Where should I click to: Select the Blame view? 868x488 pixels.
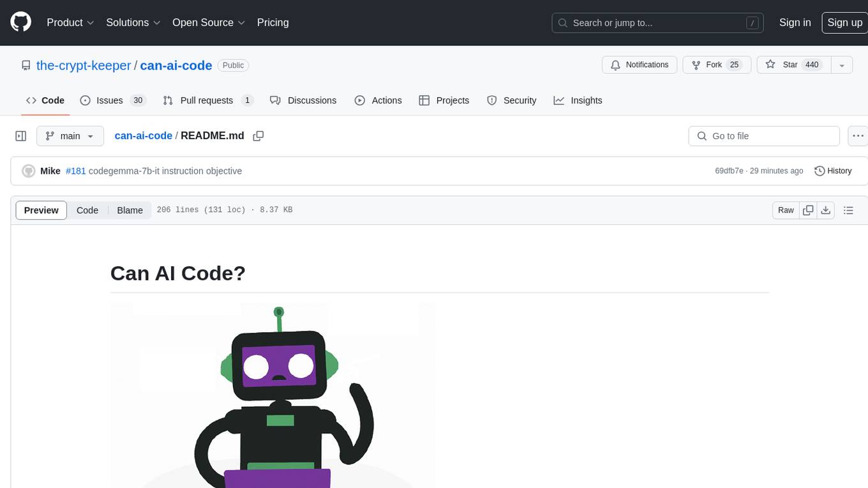(130, 210)
